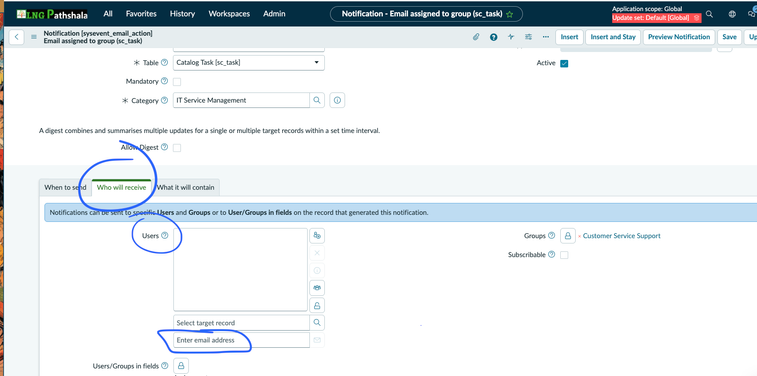The width and height of the screenshot is (757, 376).
Task: Open the Table dropdown Catalog Task
Action: coord(249,62)
